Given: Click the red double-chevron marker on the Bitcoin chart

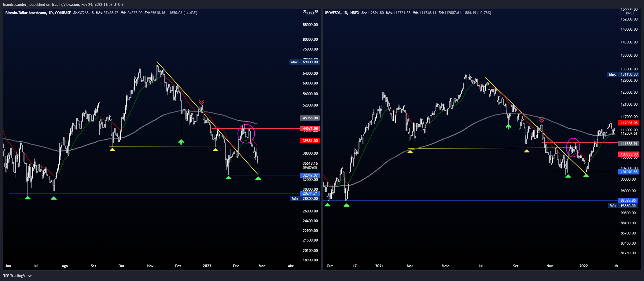Looking at the screenshot, I should point(201,102).
